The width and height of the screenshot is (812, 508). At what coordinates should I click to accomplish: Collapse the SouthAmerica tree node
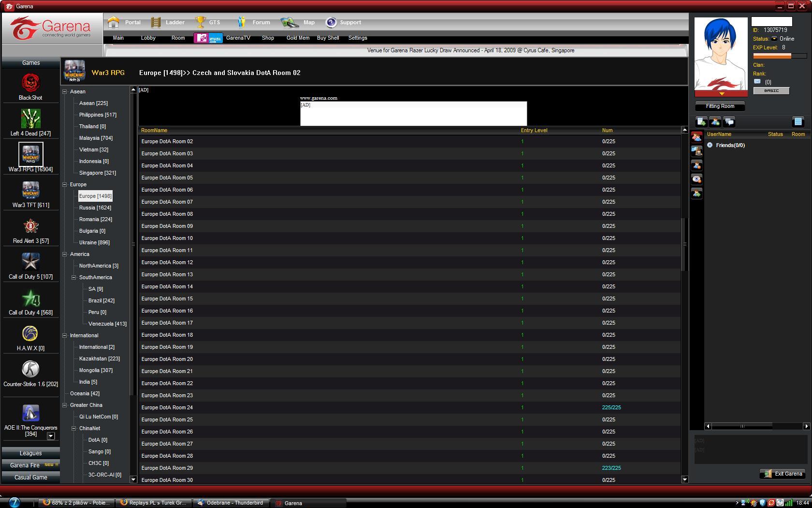pos(74,277)
